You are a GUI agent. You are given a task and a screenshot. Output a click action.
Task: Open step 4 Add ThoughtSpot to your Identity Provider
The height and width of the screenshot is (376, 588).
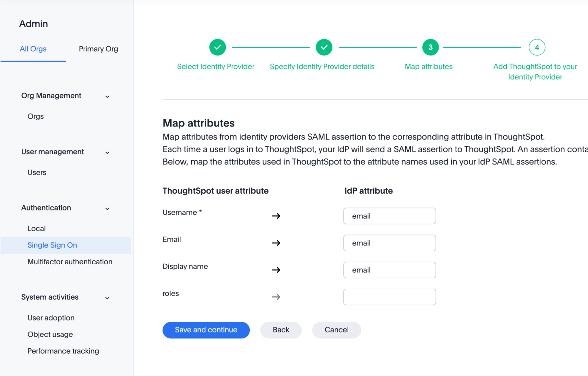pyautogui.click(x=537, y=47)
